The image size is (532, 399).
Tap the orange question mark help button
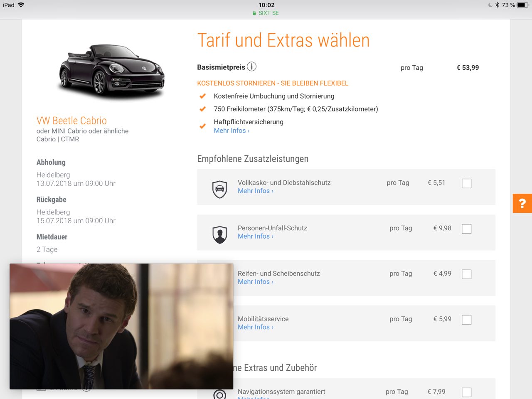coord(522,203)
